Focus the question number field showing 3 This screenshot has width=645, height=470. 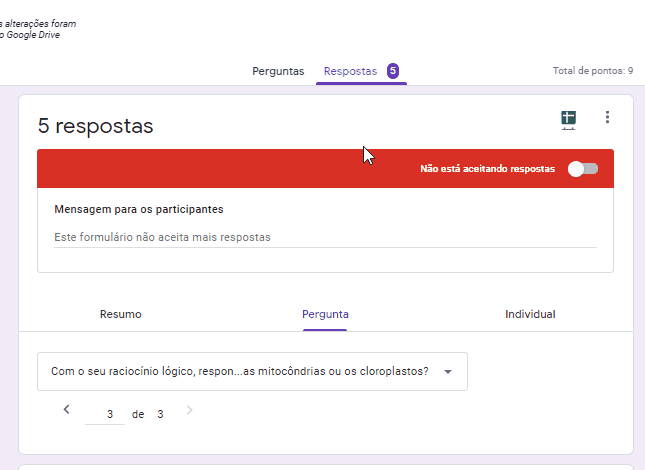[106, 414]
